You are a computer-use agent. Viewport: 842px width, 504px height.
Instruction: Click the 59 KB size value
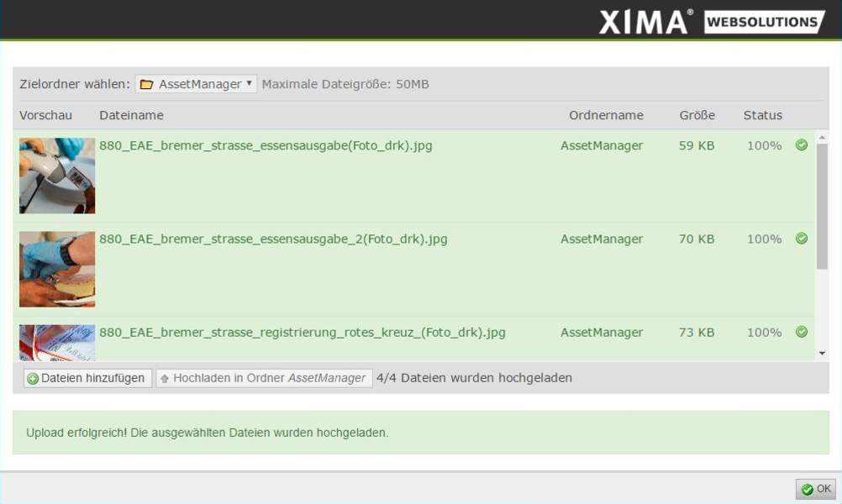697,145
